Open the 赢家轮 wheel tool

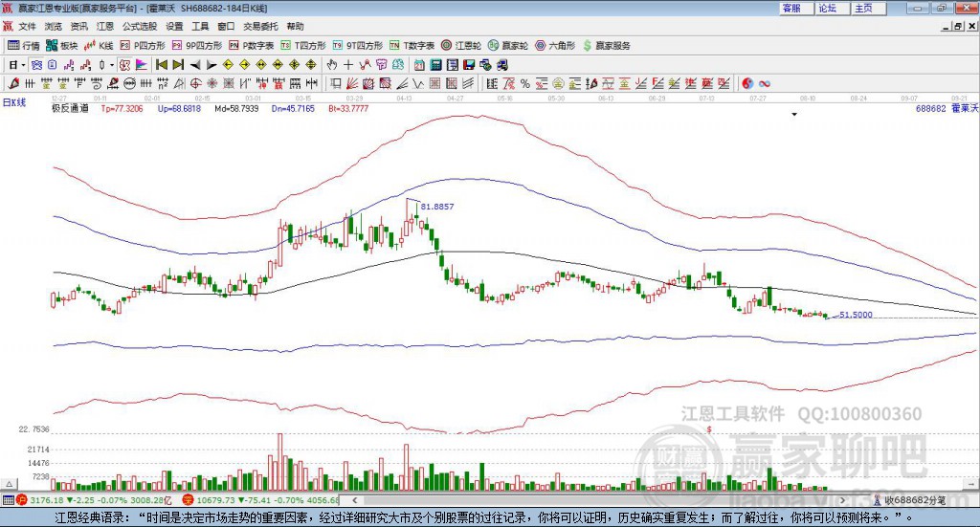508,46
